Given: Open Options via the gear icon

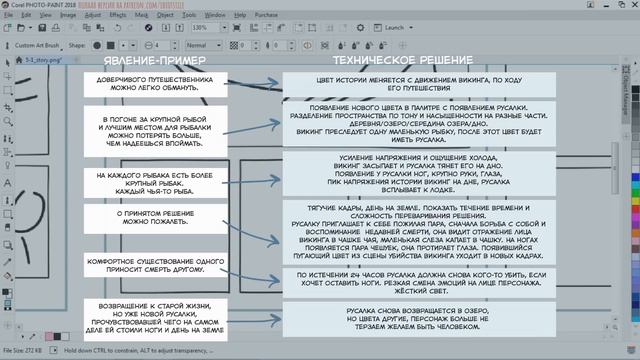Looking at the screenshot, I should click(360, 28).
